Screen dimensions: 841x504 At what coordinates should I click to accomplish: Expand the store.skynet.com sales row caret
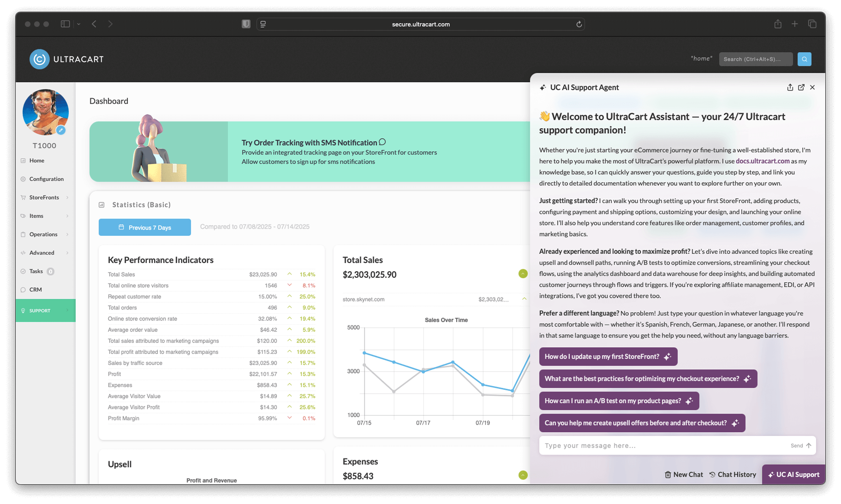click(x=524, y=299)
